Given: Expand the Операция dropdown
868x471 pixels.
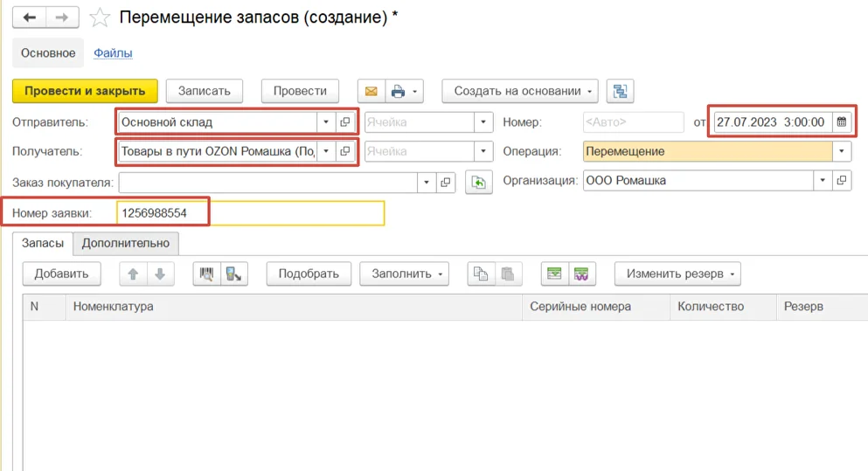Looking at the screenshot, I should click(841, 151).
